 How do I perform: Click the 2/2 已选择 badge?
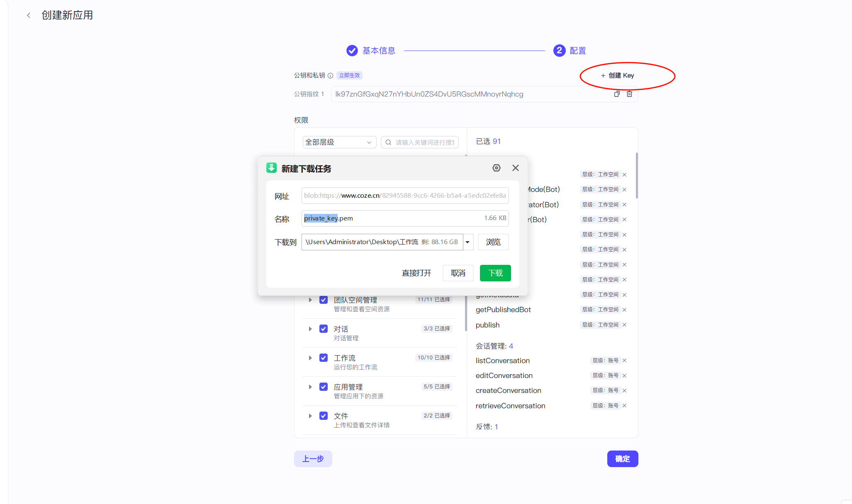[437, 416]
